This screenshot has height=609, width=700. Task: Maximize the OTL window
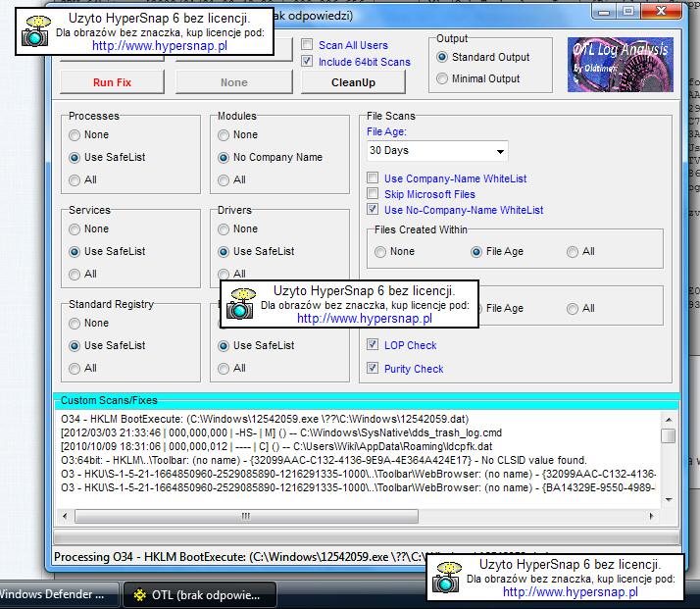[628, 11]
